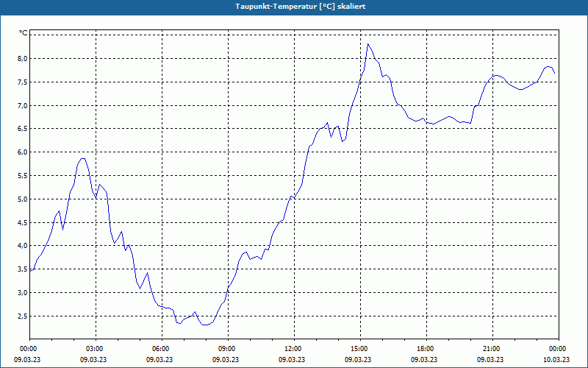Viewport: 588px width, 368px height.
Task: Click the 21:00 time label on the x-axis
Action: [491, 349]
